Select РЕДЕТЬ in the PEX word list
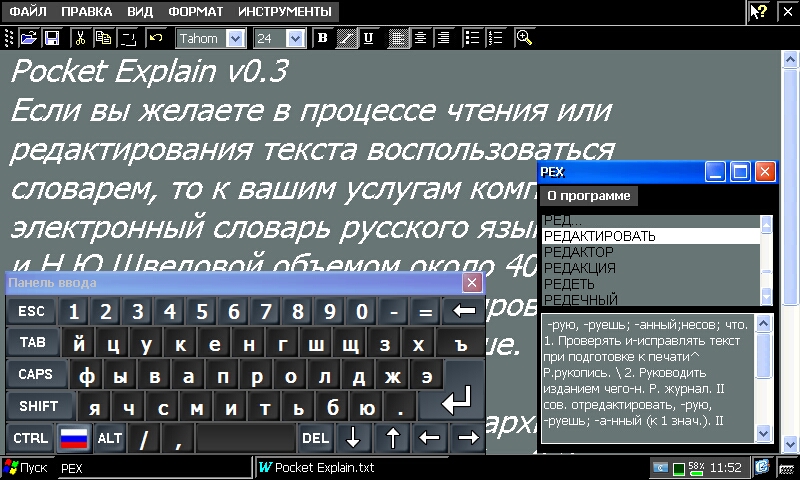 [x=651, y=284]
